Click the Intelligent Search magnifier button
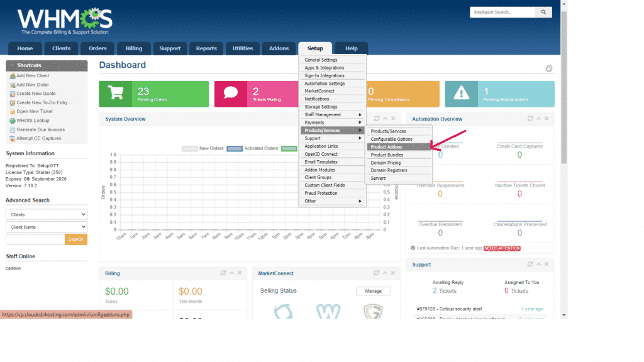The width and height of the screenshot is (644, 362). pyautogui.click(x=543, y=13)
